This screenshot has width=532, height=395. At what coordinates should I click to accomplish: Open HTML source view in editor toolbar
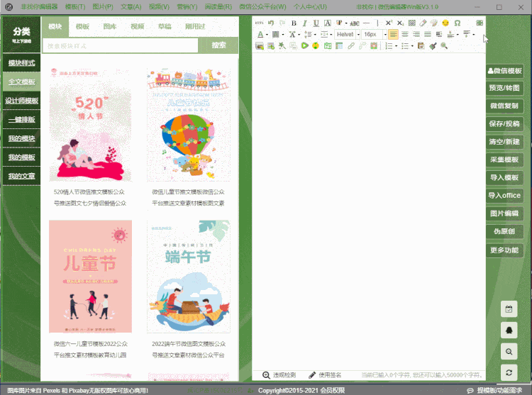pos(259,23)
